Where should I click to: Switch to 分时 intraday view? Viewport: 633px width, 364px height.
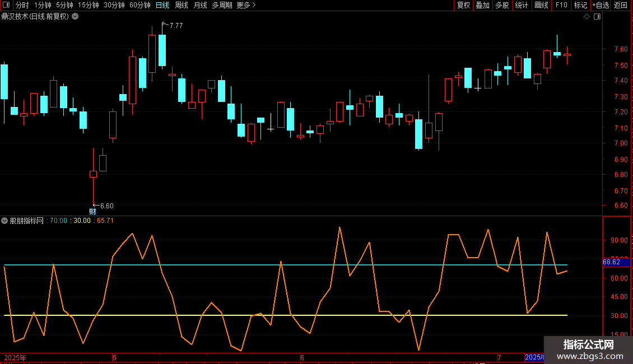(x=22, y=5)
